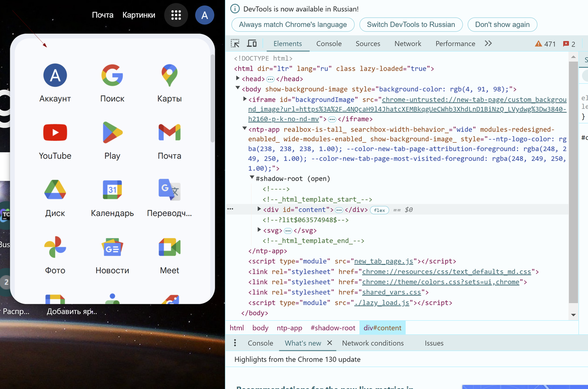Click the Elements panel scroll-down arrow
The width and height of the screenshot is (588, 389).
tap(573, 314)
